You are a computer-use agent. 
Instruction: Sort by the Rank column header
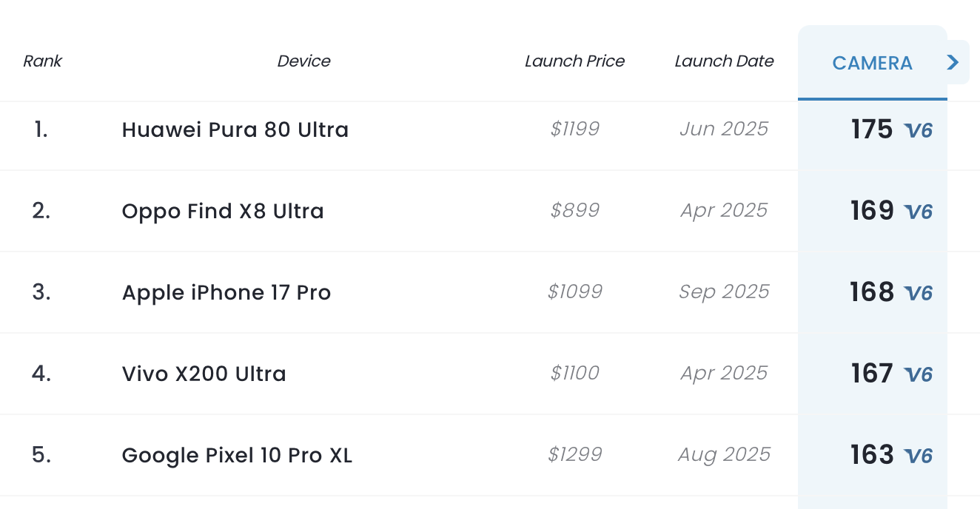click(43, 61)
